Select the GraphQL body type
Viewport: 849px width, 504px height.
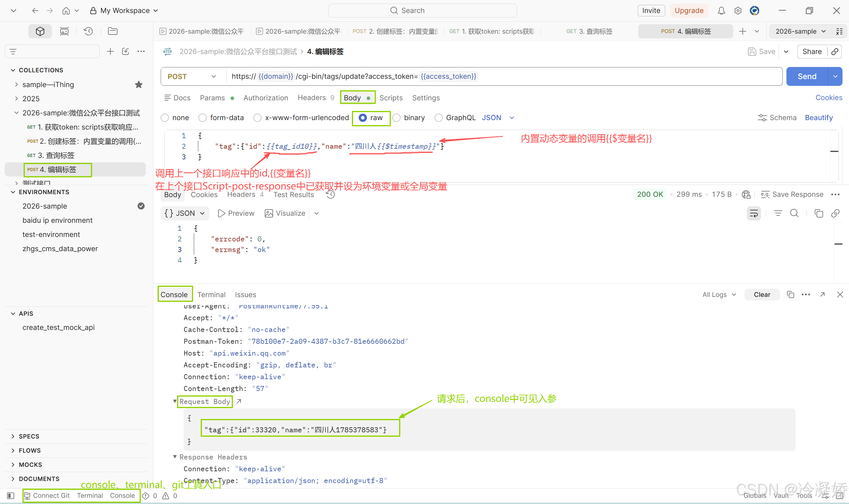click(x=439, y=118)
